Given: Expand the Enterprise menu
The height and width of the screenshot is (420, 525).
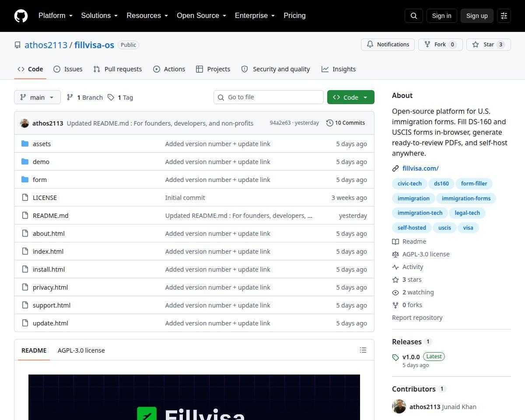Looking at the screenshot, I should pos(255,16).
